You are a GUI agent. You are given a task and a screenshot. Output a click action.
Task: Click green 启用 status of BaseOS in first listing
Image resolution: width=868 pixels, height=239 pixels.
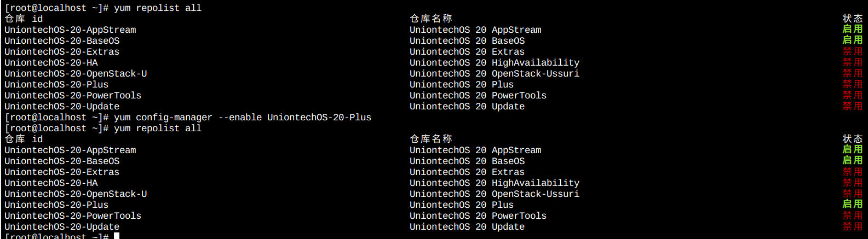[852, 40]
